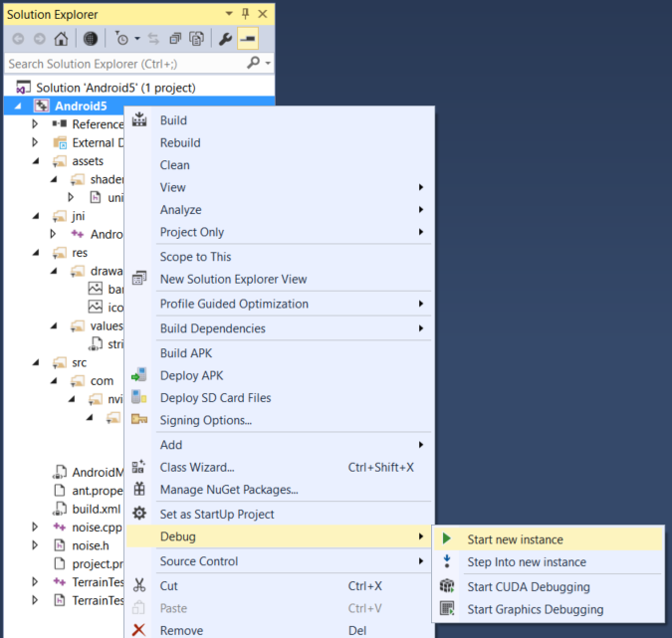
Task: Choose Remove from the context menu
Action: pos(280,630)
